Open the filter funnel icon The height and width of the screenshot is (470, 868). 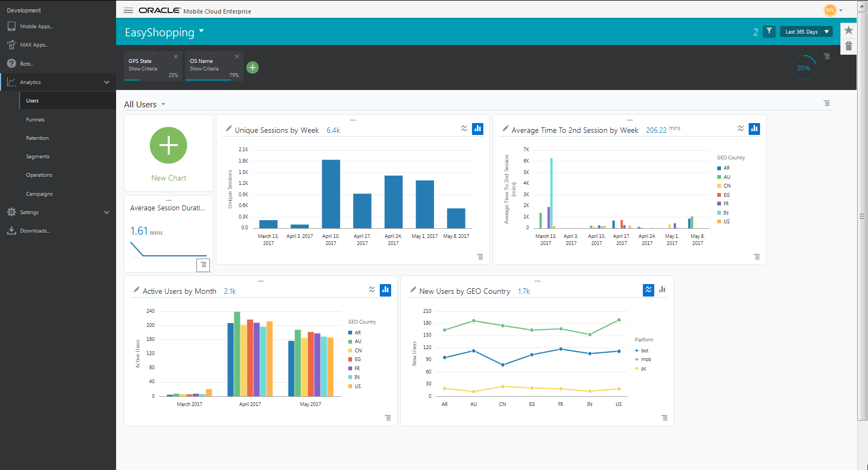point(769,31)
